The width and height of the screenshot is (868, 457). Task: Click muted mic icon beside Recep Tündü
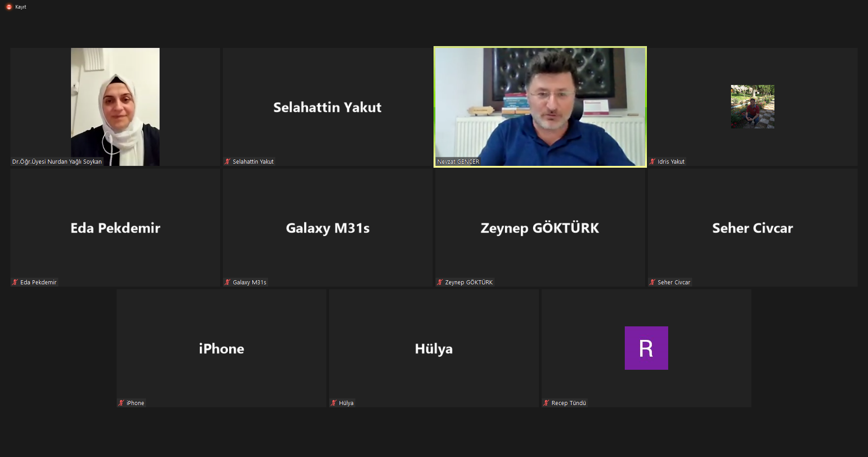coord(547,403)
